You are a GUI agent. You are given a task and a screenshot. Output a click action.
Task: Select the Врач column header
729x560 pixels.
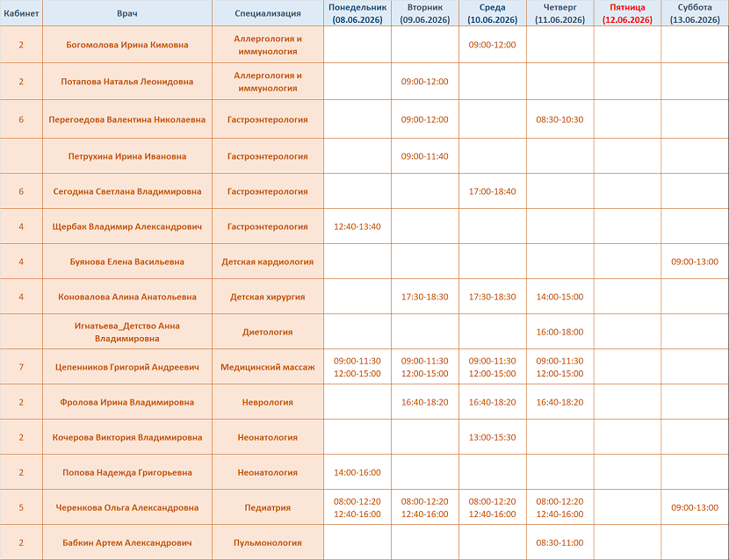[x=127, y=13]
